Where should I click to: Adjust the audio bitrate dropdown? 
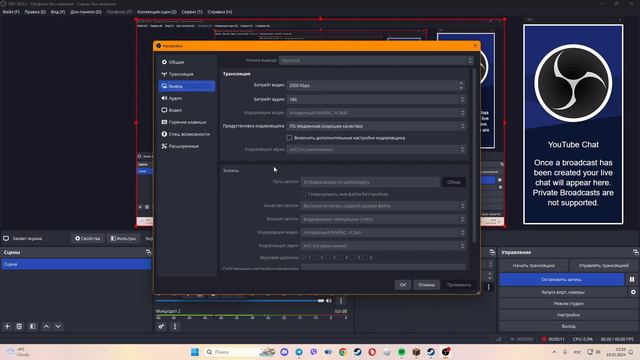(x=376, y=99)
